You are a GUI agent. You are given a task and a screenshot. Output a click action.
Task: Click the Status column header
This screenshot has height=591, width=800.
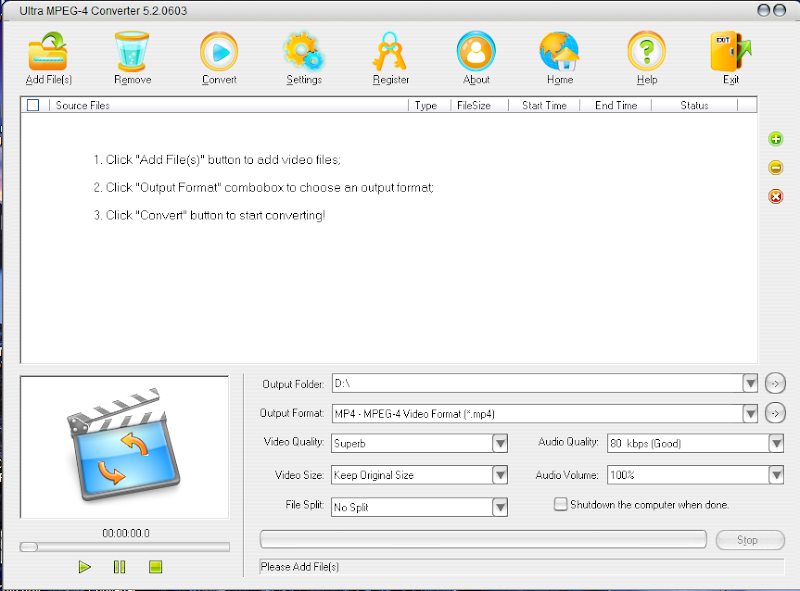[x=694, y=105]
